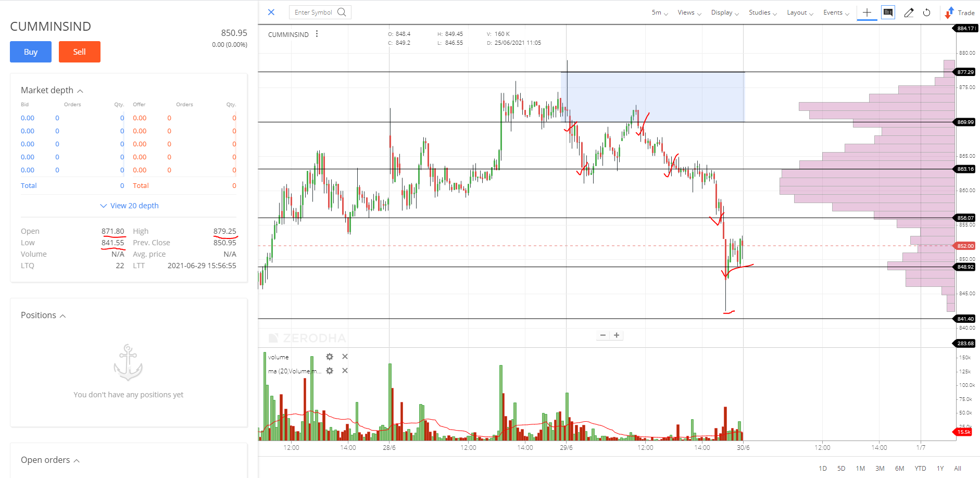
Task: Click the refresh chart icon
Action: coord(927,12)
